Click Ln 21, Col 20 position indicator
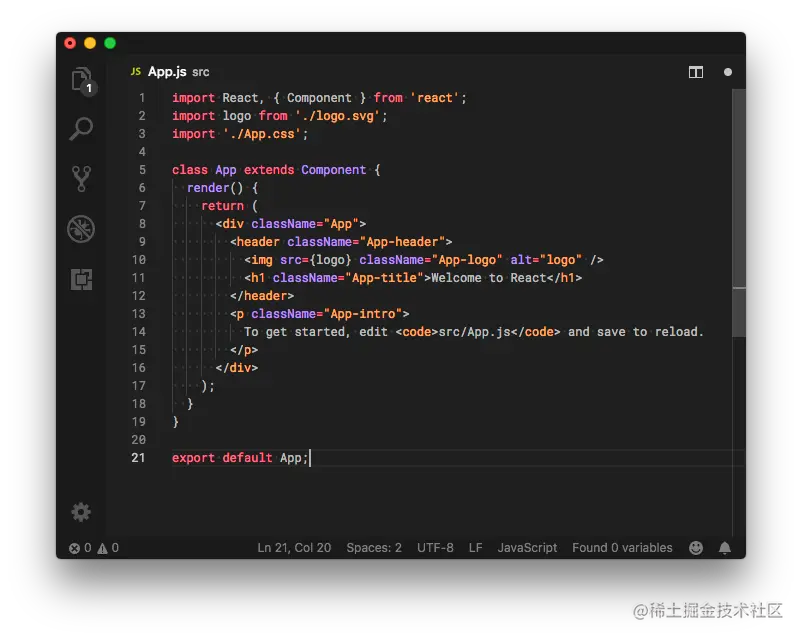Image resolution: width=802 pixels, height=639 pixels. coord(294,548)
